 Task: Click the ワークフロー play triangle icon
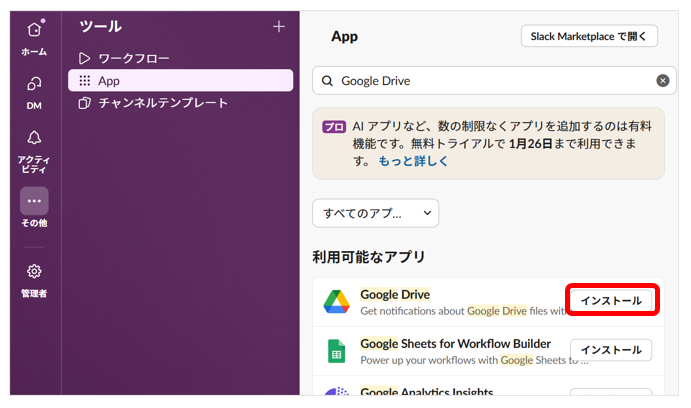pyautogui.click(x=84, y=58)
